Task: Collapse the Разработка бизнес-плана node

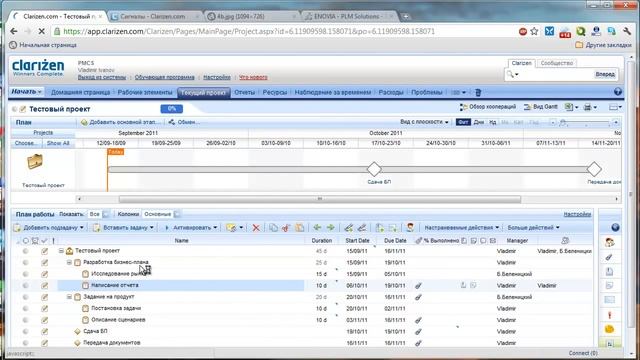Action: point(69,262)
